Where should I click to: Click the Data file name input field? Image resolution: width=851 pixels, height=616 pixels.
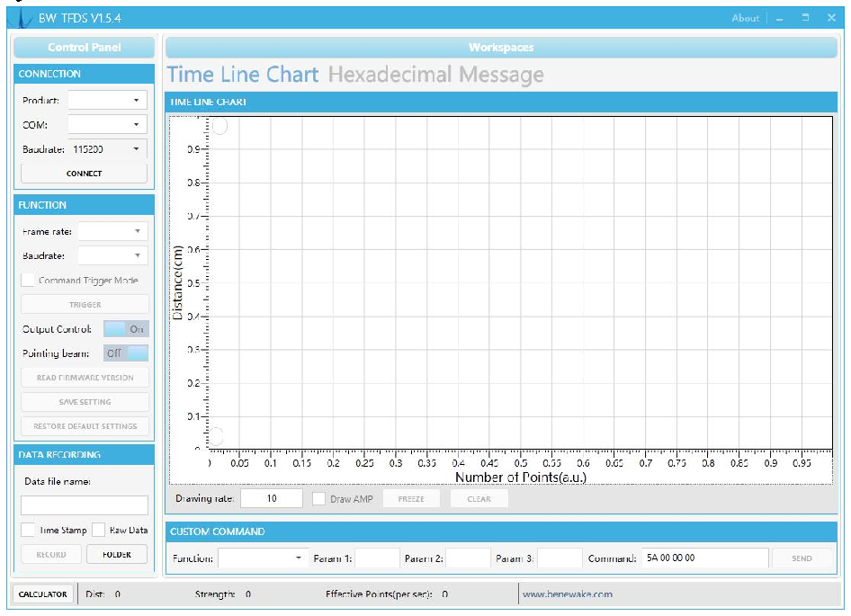85,505
